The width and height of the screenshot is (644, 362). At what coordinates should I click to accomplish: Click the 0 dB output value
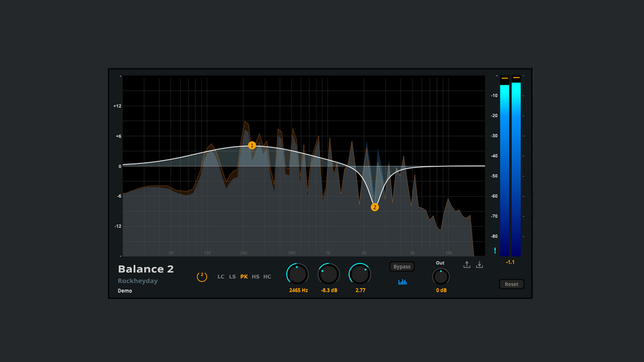[x=441, y=290]
